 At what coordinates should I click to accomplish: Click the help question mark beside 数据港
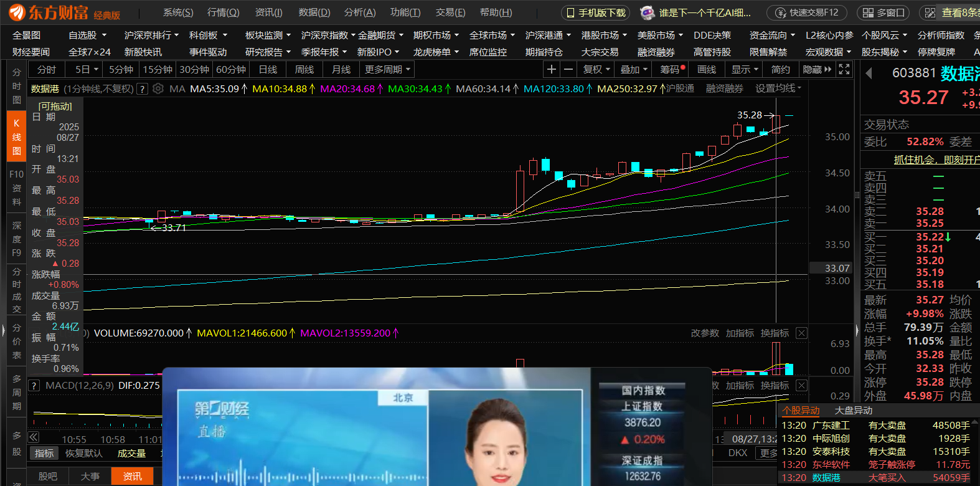[142, 89]
